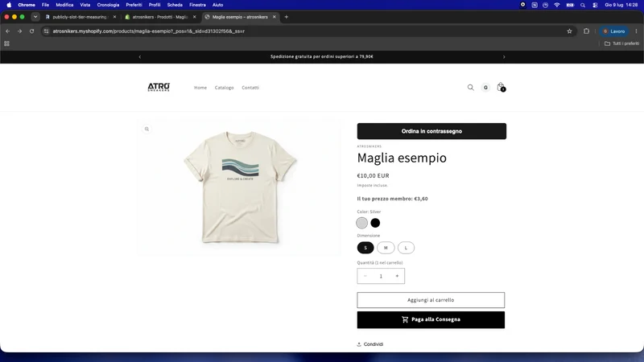Go forward with the browser forward arrow

(x=19, y=31)
